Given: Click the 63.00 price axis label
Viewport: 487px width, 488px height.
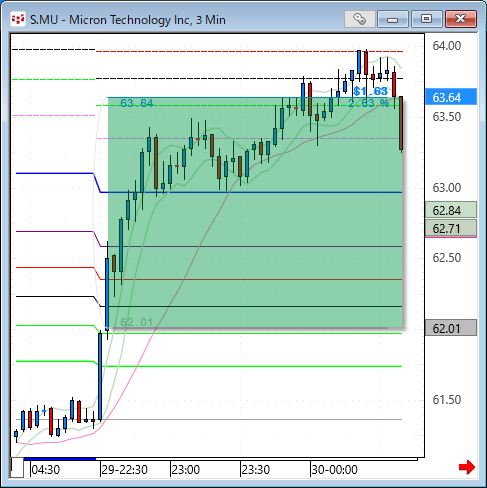Looking at the screenshot, I should (x=447, y=188).
